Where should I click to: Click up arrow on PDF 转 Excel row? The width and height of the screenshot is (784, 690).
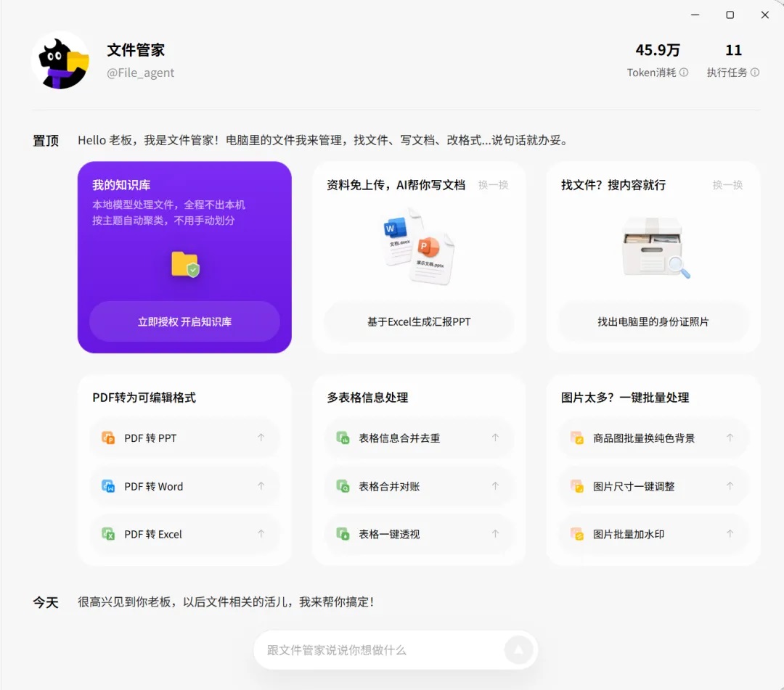pyautogui.click(x=261, y=533)
